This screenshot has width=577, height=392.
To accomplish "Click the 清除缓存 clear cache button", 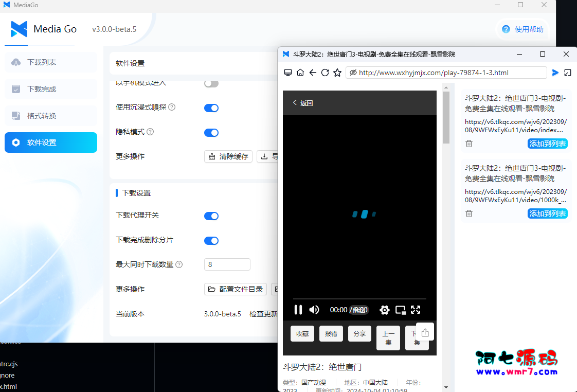I will 228,156.
